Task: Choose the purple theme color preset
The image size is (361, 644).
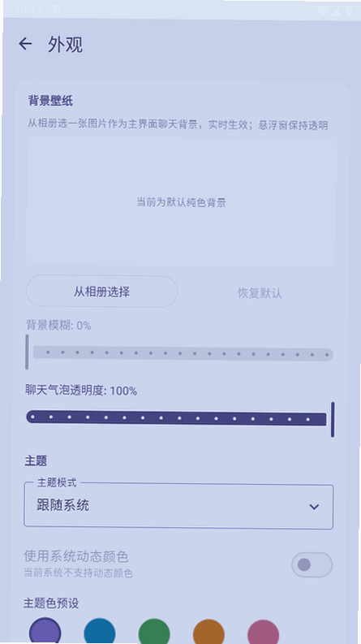Action: click(x=45, y=631)
